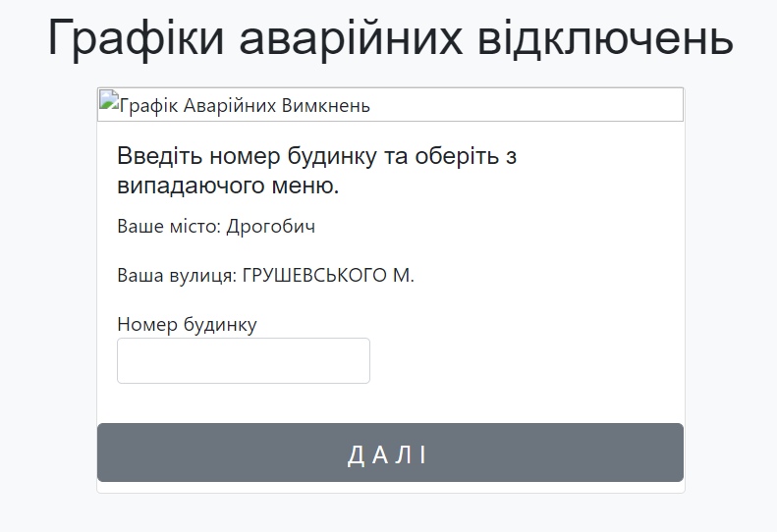Click the 'Введіть номер будинку' instruction text
This screenshot has height=532, width=777.
pos(236,157)
